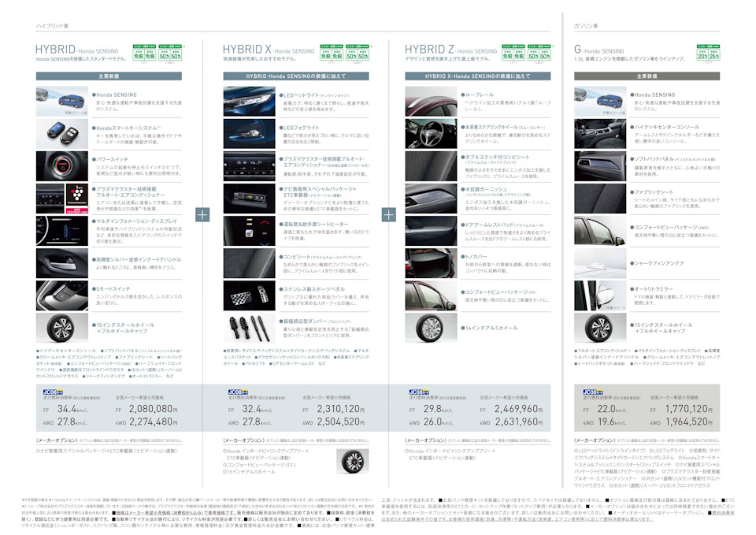Select the ハイブリッド車 section label
Viewport: 756px width, 535px height.
click(x=52, y=26)
